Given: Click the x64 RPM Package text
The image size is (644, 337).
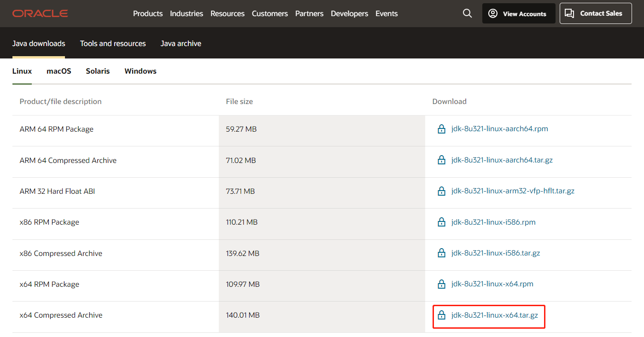Looking at the screenshot, I should click(x=49, y=285).
